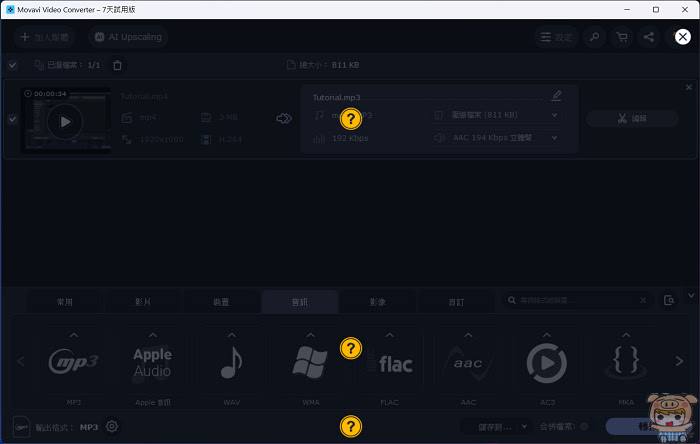Click the detect device icon
Screen dimensions: 700x444
669,300
